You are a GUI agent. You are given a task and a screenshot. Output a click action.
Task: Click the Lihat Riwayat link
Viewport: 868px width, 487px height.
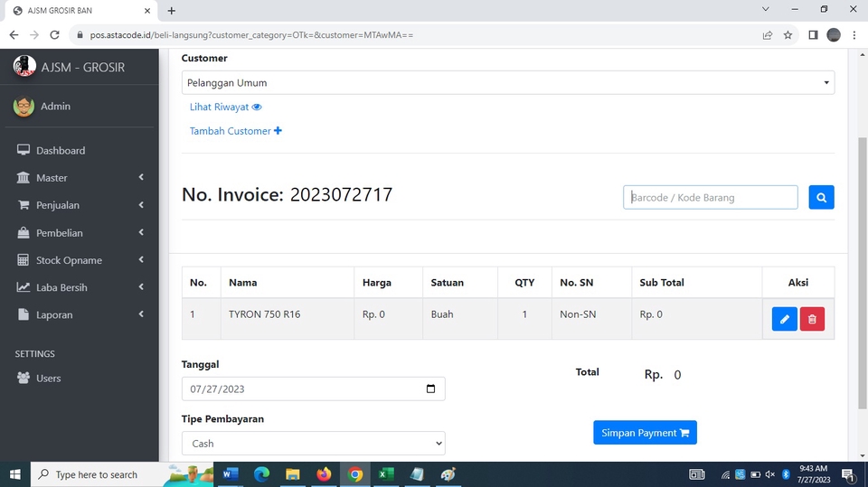[x=225, y=107]
